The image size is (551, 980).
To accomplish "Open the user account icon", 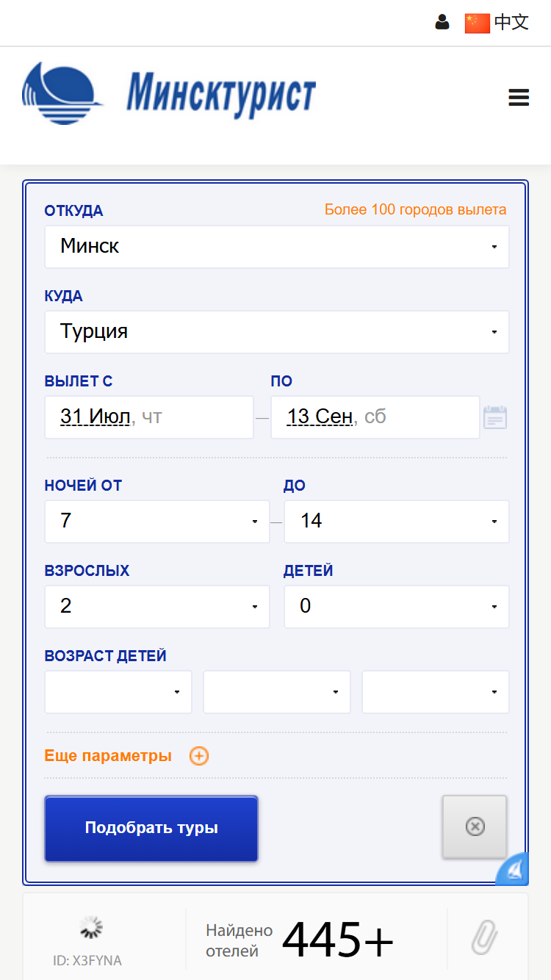I will pos(442,22).
